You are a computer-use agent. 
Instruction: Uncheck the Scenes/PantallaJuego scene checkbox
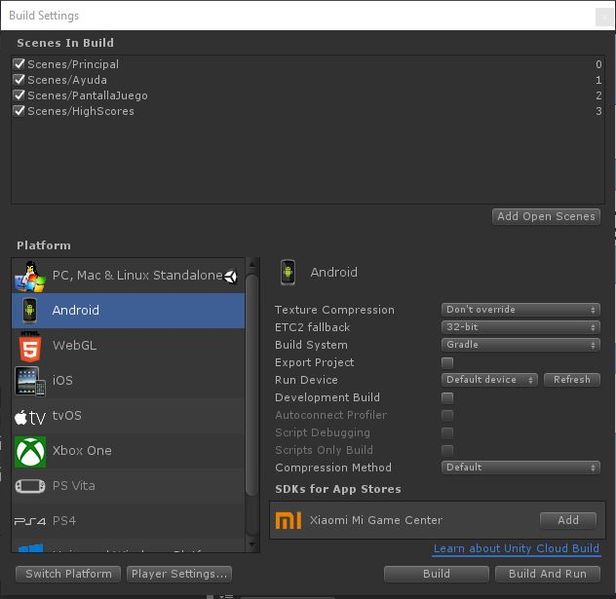pos(19,95)
